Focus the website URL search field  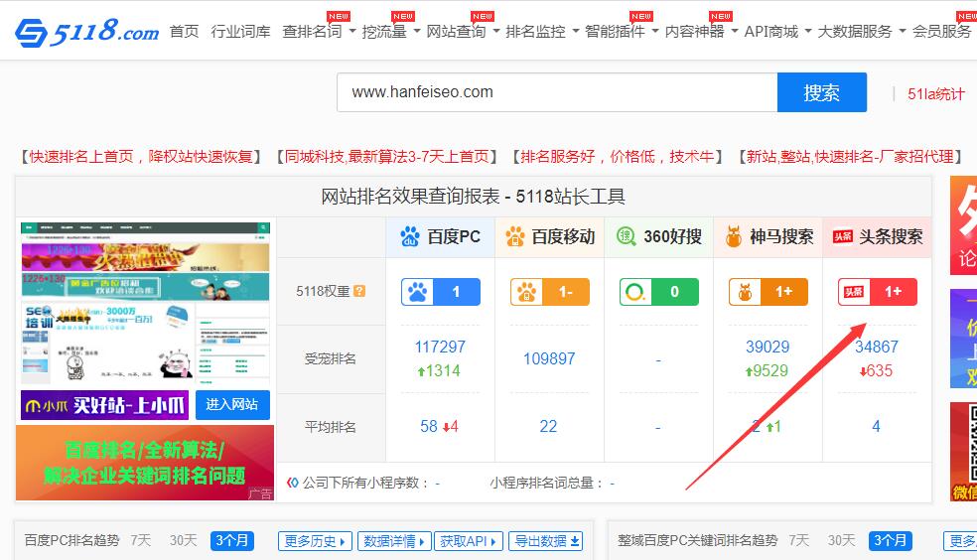pos(557,92)
